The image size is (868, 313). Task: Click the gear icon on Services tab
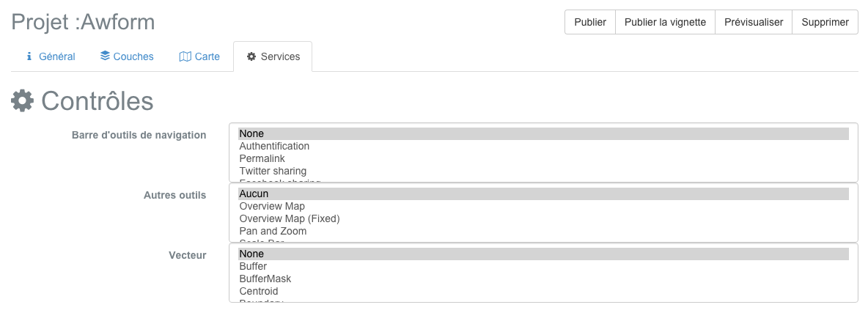point(251,56)
